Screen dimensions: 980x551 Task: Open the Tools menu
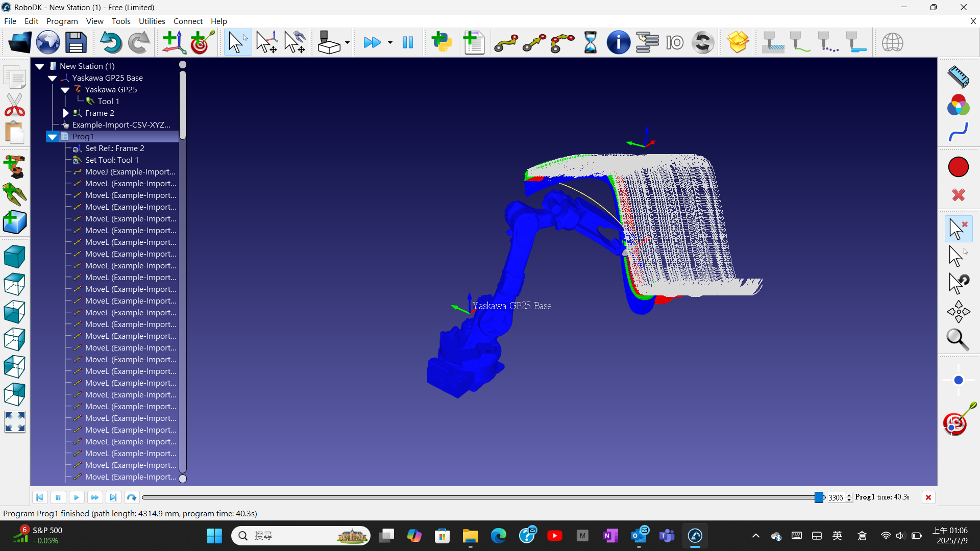coord(121,21)
